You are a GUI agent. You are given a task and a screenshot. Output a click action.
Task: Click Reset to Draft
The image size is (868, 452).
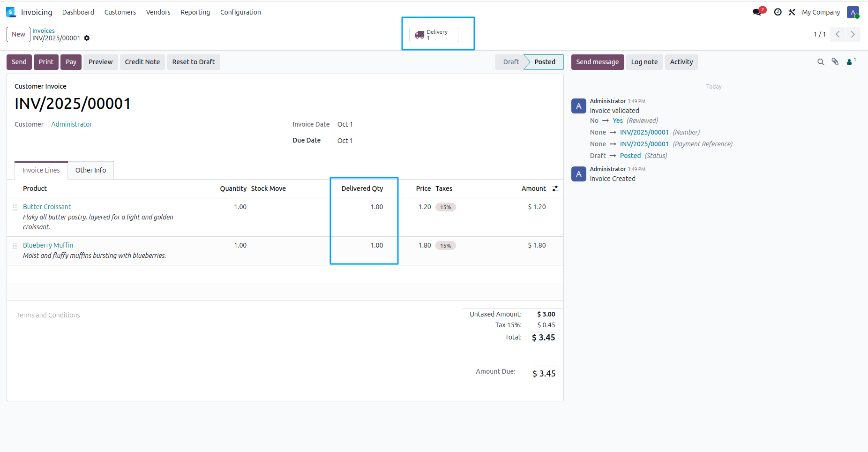pos(194,62)
